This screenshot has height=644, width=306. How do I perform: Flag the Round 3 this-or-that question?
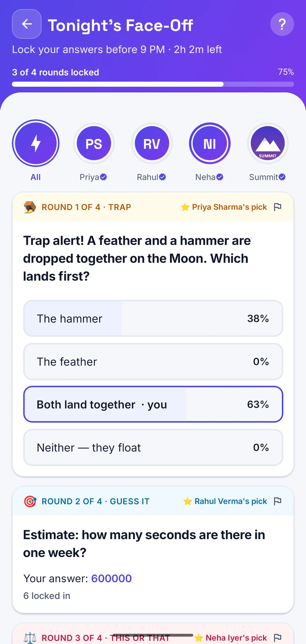click(278, 638)
